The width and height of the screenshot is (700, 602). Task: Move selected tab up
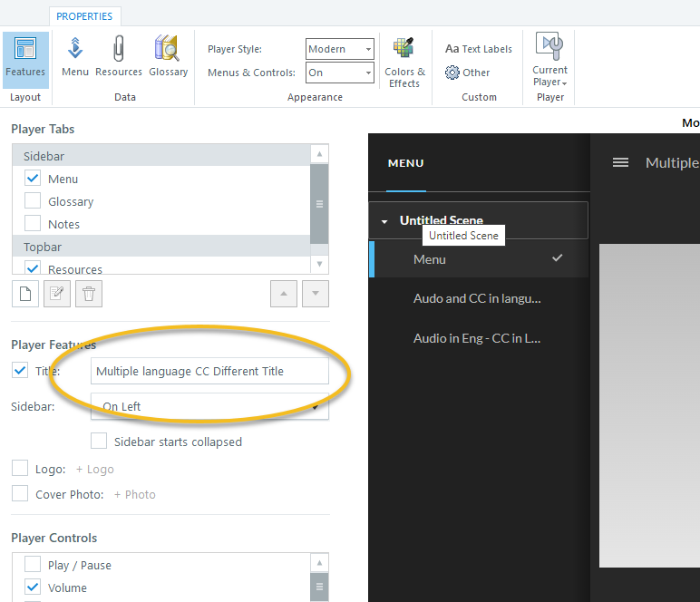(284, 294)
